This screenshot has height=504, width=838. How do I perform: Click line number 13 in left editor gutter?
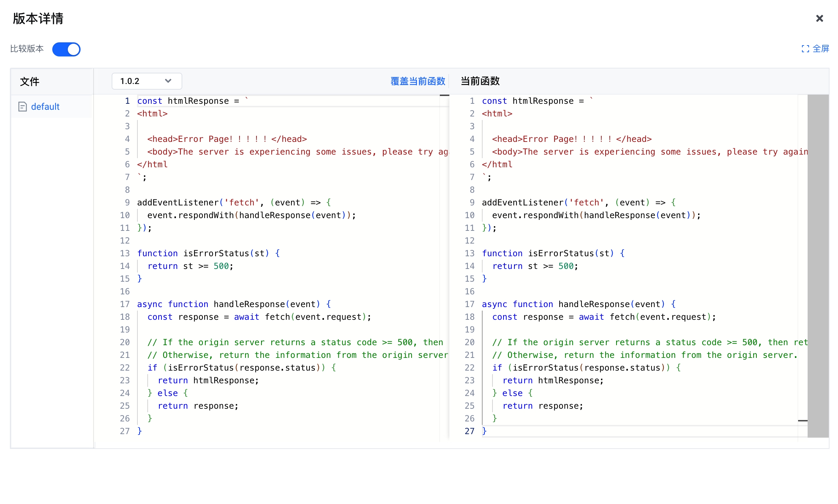click(x=125, y=253)
